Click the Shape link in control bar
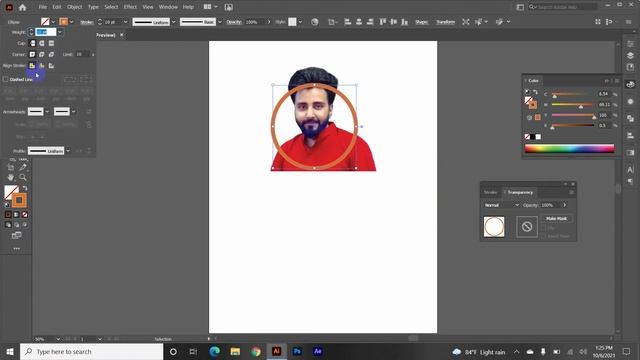 [x=422, y=22]
